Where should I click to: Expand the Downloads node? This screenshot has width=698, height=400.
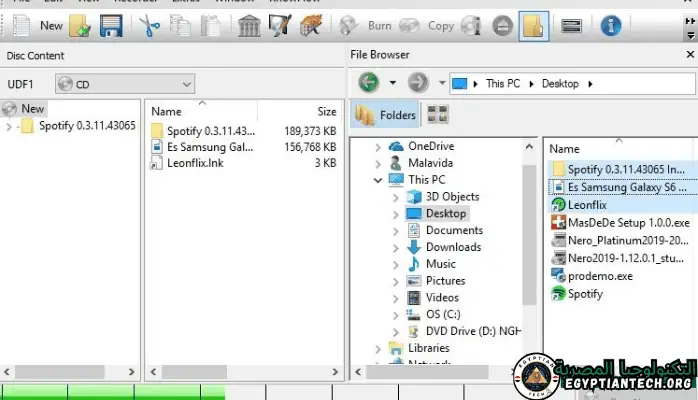(x=396, y=248)
